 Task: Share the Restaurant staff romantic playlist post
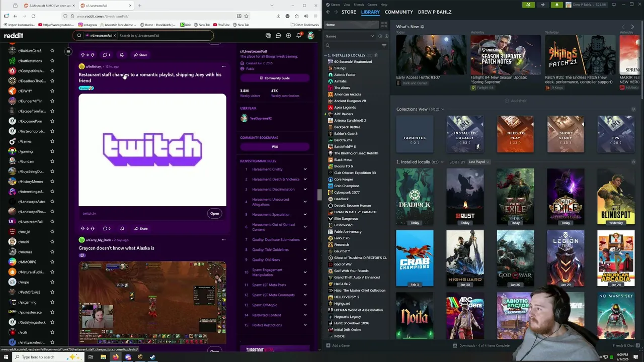click(141, 228)
